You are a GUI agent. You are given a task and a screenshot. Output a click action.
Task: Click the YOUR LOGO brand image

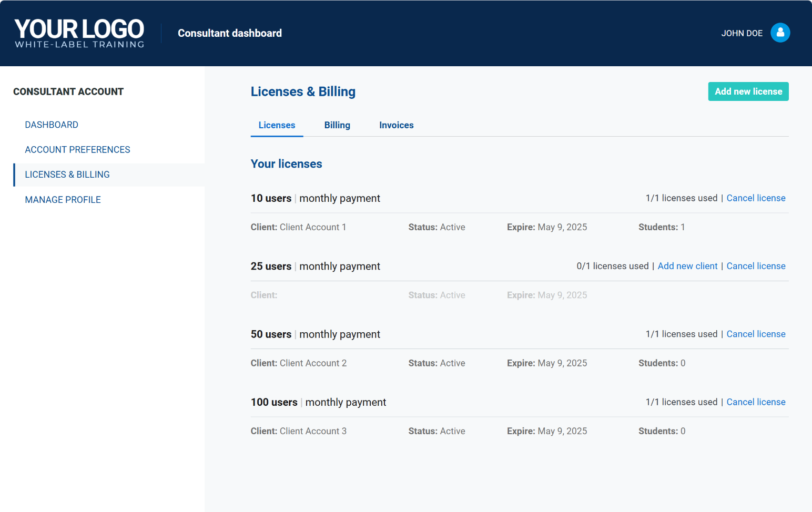[79, 33]
